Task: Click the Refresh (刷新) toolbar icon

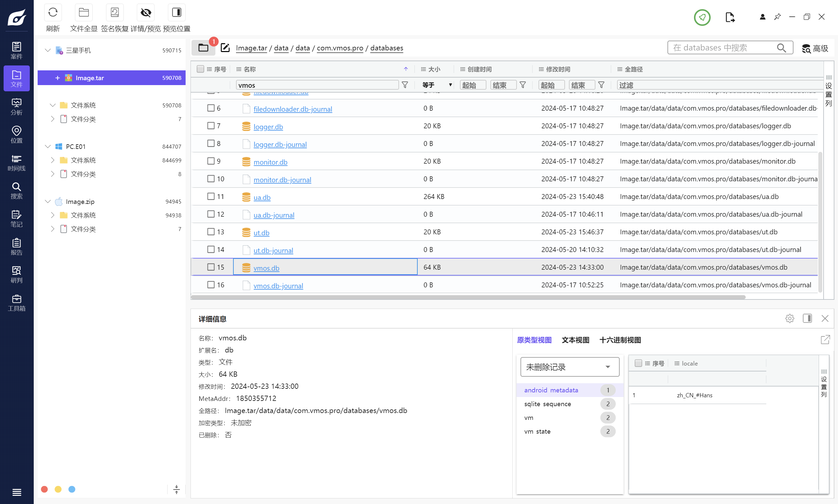Action: click(x=53, y=12)
